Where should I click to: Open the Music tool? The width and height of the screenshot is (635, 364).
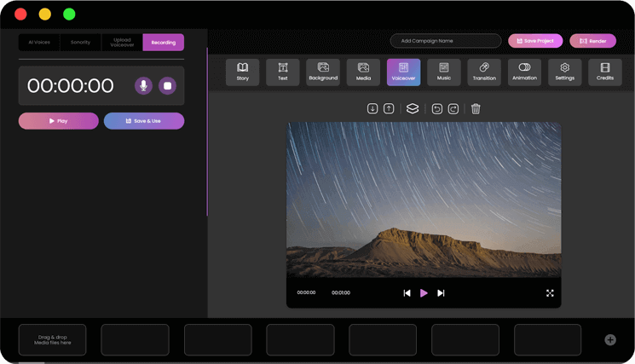click(x=444, y=72)
